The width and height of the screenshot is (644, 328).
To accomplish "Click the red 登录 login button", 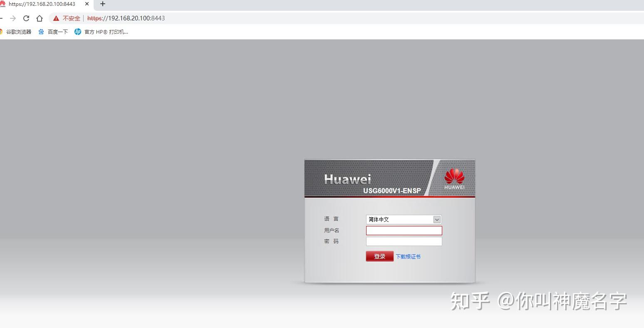I will [379, 256].
